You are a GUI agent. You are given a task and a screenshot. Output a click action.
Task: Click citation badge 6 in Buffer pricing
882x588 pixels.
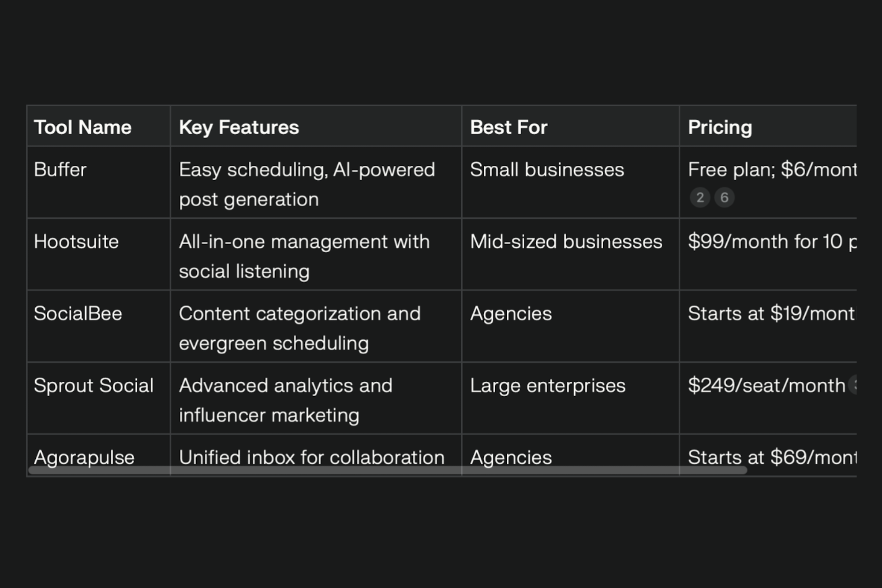[x=724, y=197]
